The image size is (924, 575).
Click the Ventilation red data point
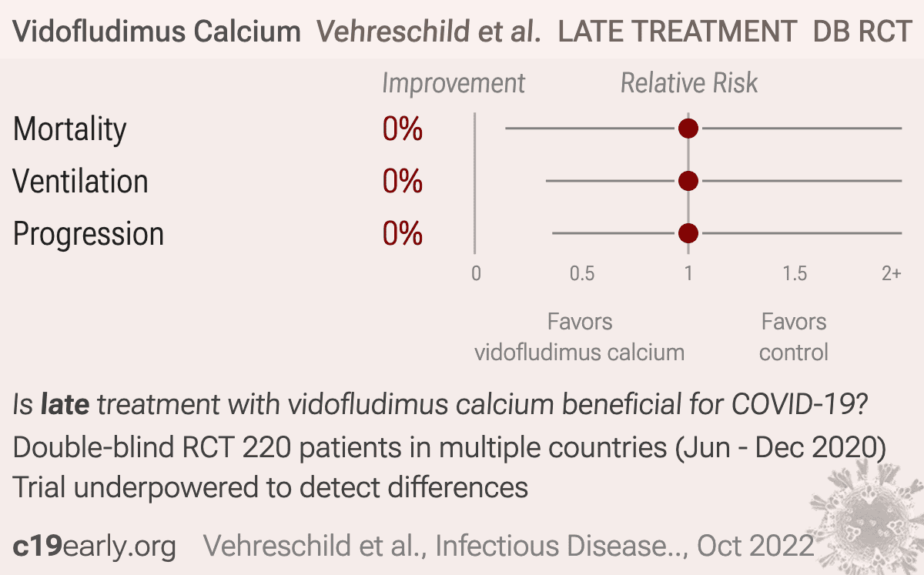click(688, 181)
